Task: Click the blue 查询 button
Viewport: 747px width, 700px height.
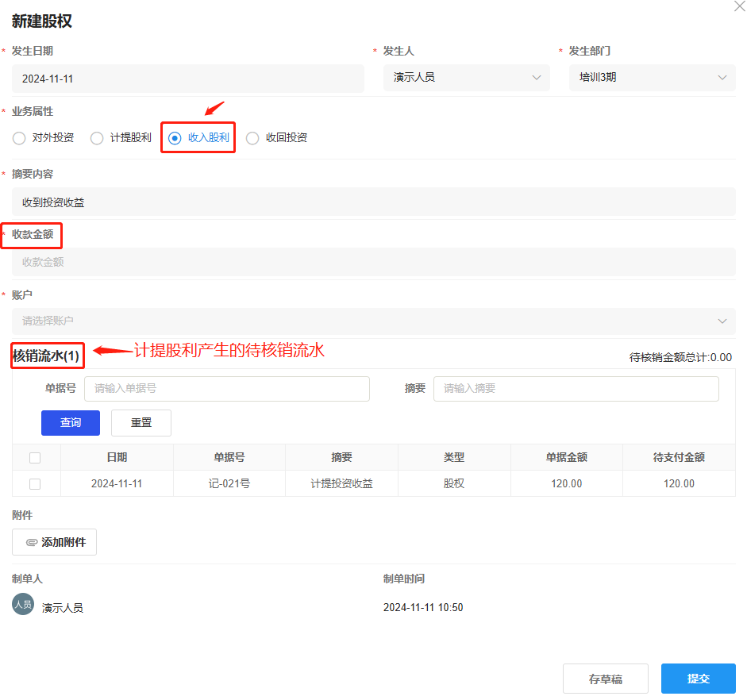Action: 71,423
